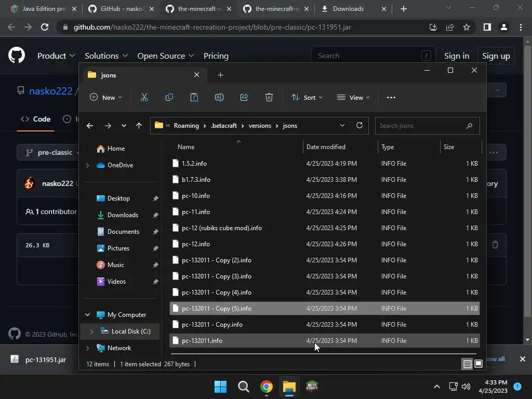Sort by Date modified column header
532x399 pixels.
pos(326,147)
